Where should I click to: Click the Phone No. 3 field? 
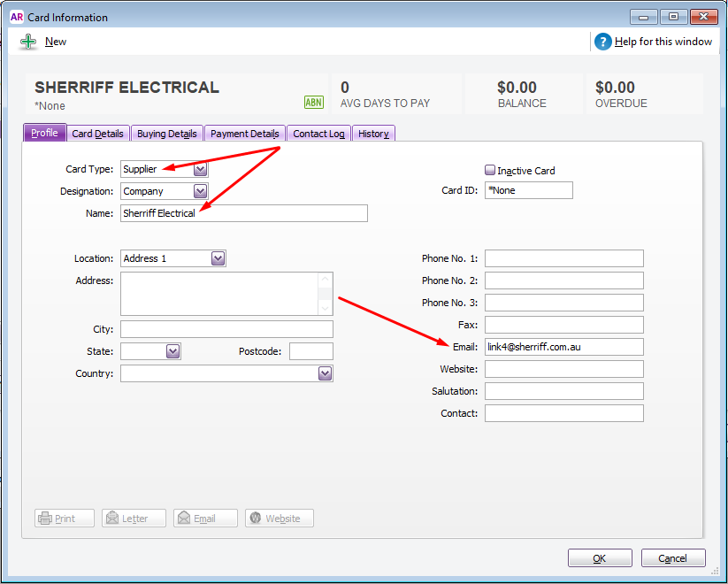564,303
